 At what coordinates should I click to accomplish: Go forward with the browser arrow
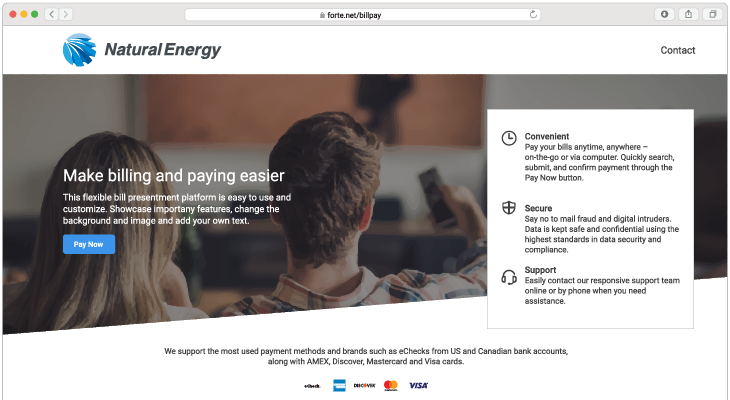66,14
